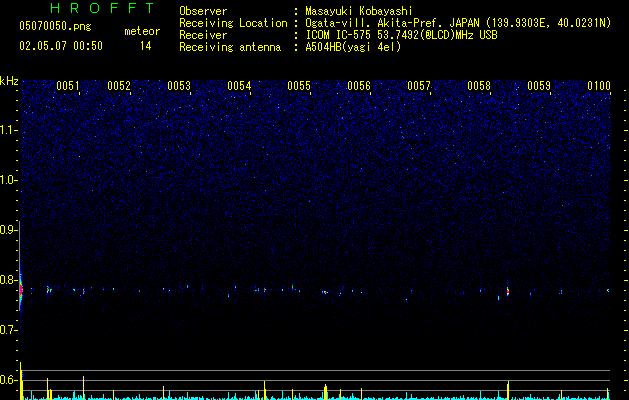The image size is (629, 400).
Task: Click the 0055 time marker
Action: pos(299,86)
